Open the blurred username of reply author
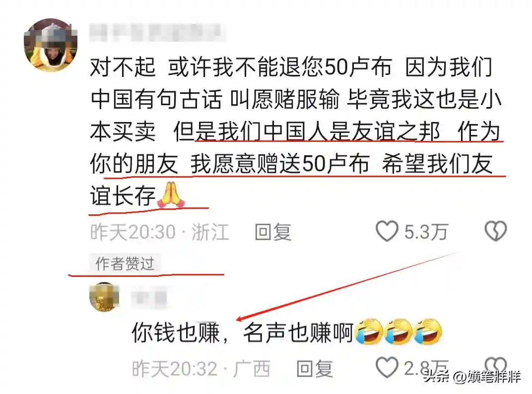Image resolution: width=532 pixels, height=394 pixels. click(149, 298)
